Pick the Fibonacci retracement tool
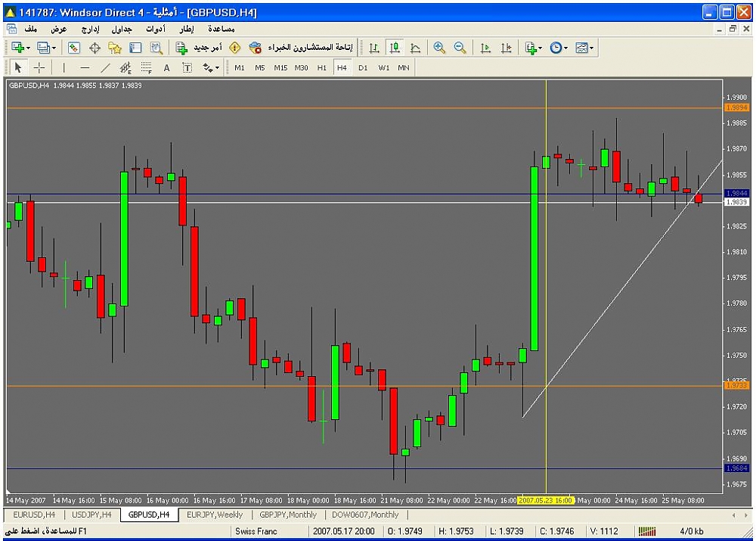 (146, 67)
